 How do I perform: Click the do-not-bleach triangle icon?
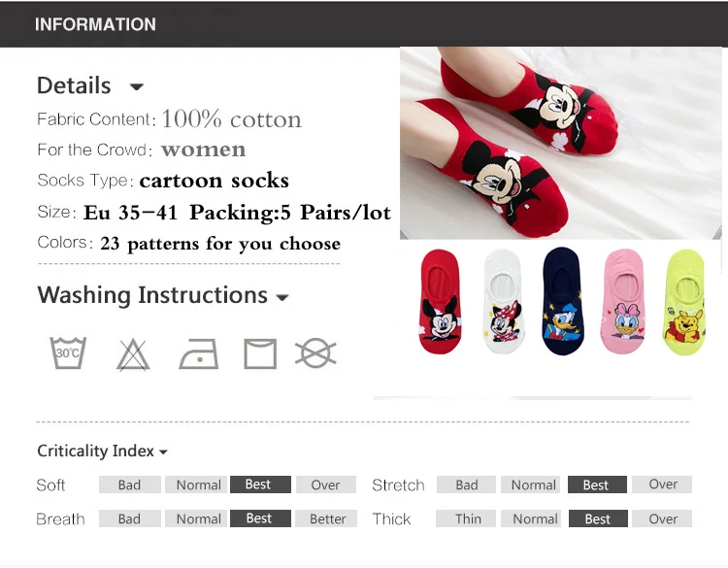[x=133, y=354]
